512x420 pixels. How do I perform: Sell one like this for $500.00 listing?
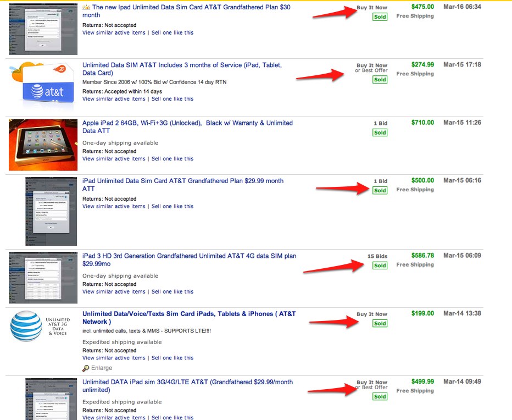[x=172, y=206]
